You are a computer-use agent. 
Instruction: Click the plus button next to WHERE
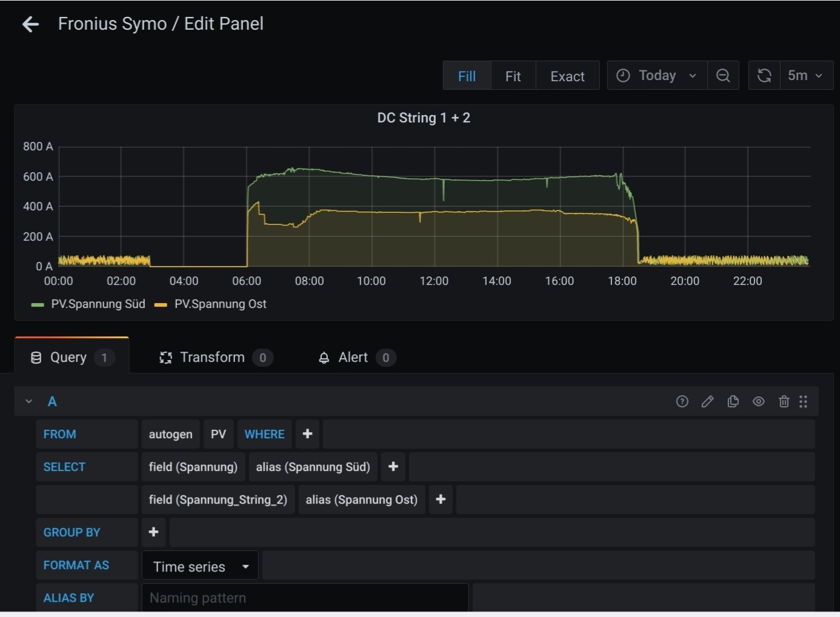pyautogui.click(x=307, y=434)
